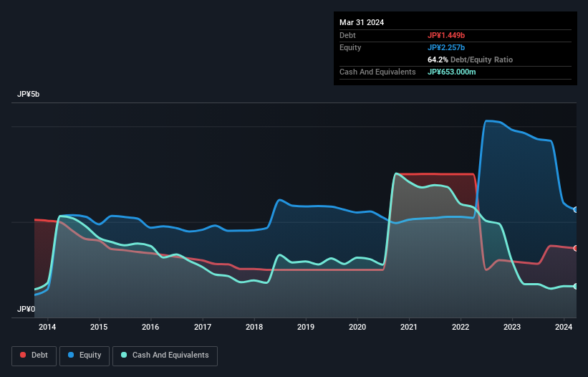Click the JP¥1.449b debt value
This screenshot has height=377, width=588.
pos(446,35)
